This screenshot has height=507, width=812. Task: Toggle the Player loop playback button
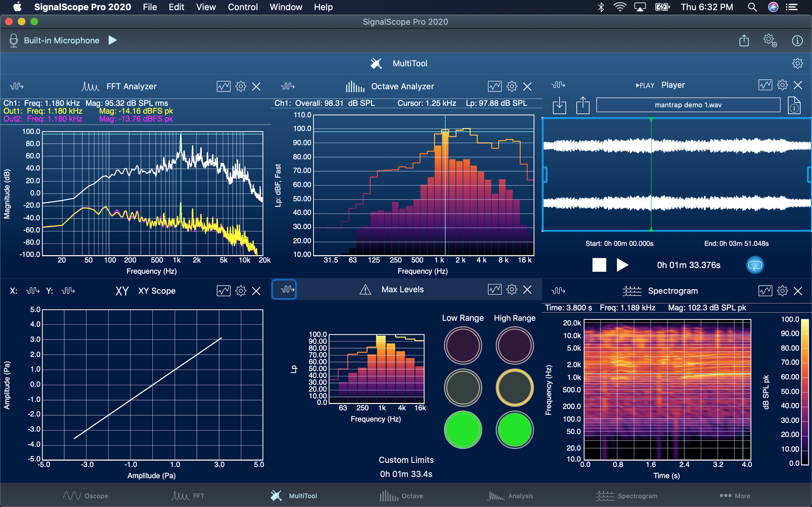tap(755, 265)
